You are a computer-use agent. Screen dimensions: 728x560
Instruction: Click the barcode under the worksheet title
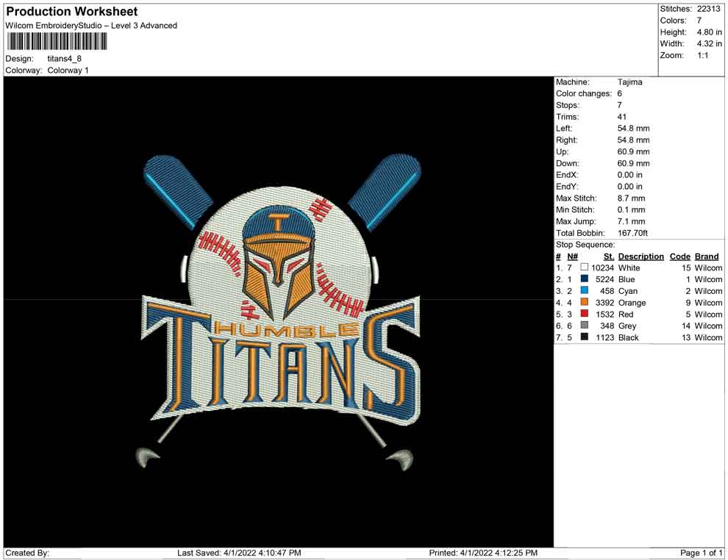[57, 42]
